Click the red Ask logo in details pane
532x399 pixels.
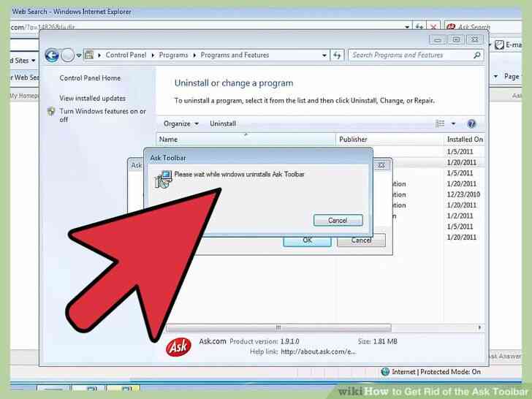click(178, 346)
